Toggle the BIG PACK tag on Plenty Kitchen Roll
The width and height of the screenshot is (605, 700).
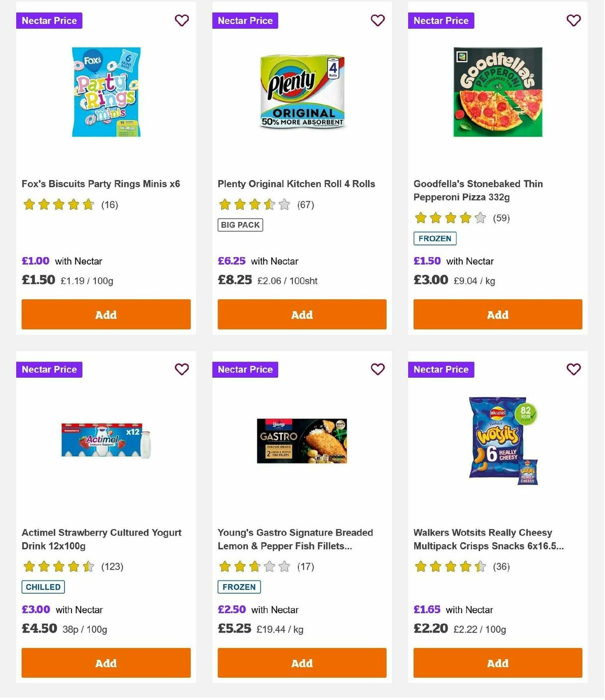[239, 224]
